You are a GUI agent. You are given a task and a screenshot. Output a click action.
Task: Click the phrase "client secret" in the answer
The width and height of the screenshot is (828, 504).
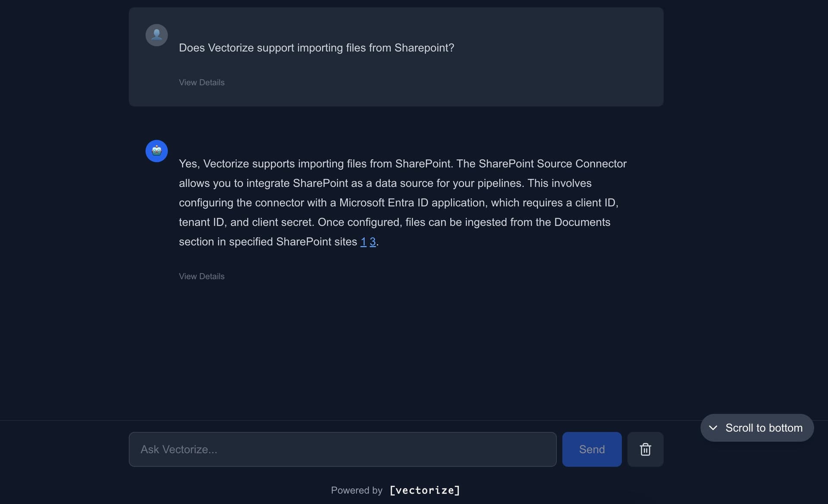[x=282, y=222]
